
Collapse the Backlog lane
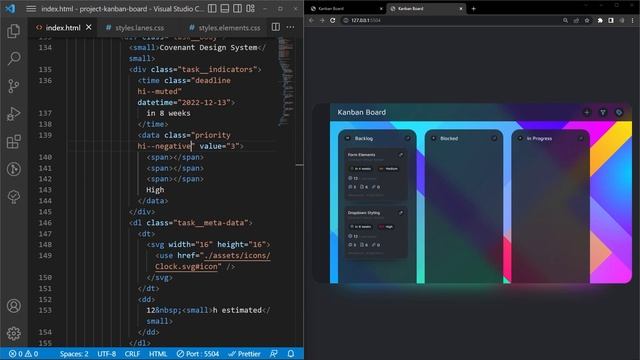tap(348, 138)
